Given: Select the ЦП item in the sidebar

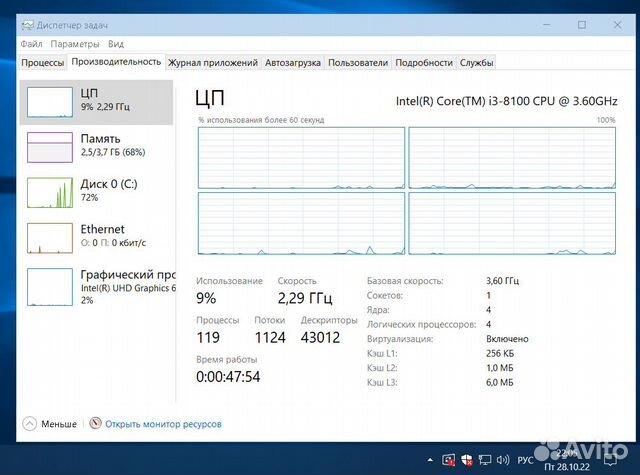Looking at the screenshot, I should coord(96,102).
